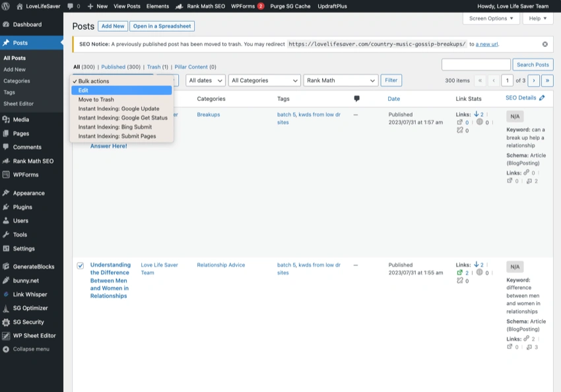This screenshot has width=561, height=392.
Task: Click the Plugins sidebar icon
Action: (x=6, y=207)
